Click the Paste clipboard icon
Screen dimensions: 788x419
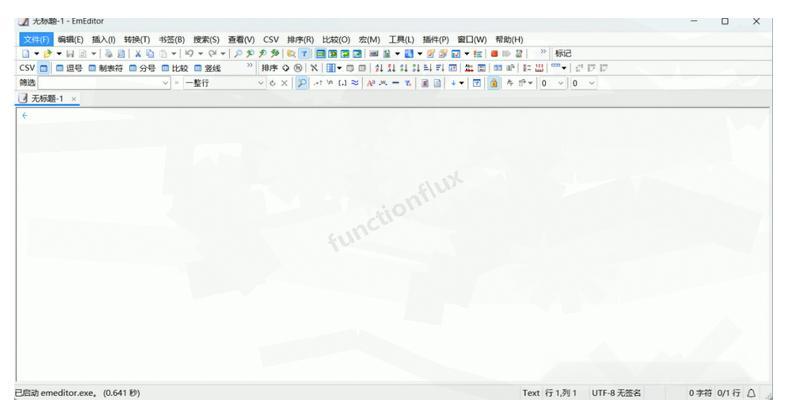[x=163, y=53]
